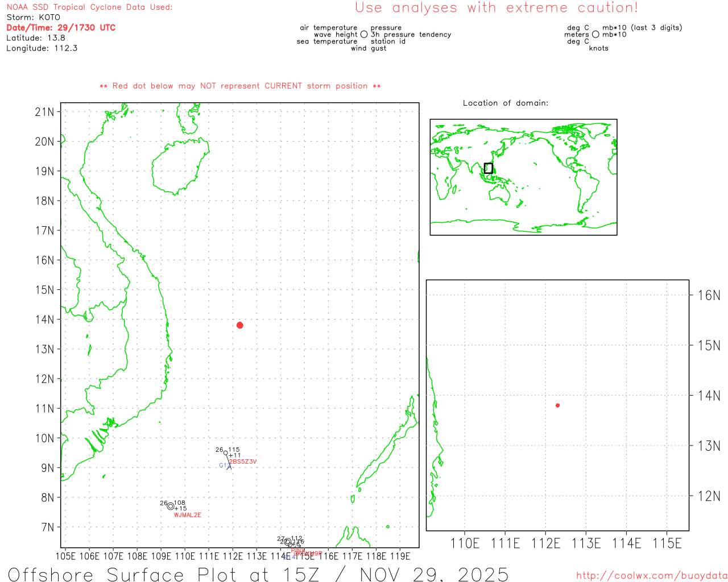Click the 112E longitude label in zoomed inset

[x=545, y=544]
